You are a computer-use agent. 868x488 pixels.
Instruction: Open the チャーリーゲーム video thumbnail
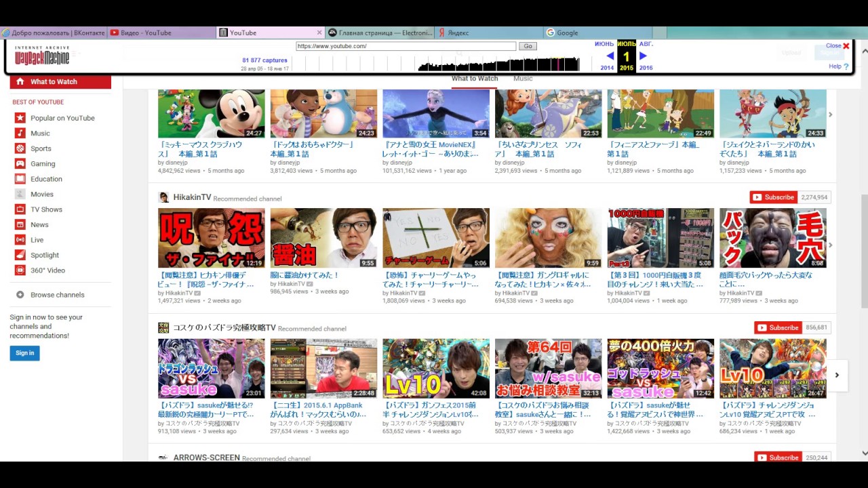436,238
